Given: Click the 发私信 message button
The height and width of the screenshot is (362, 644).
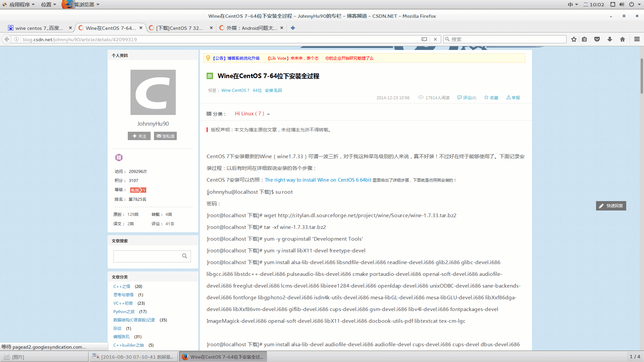Looking at the screenshot, I should (165, 136).
